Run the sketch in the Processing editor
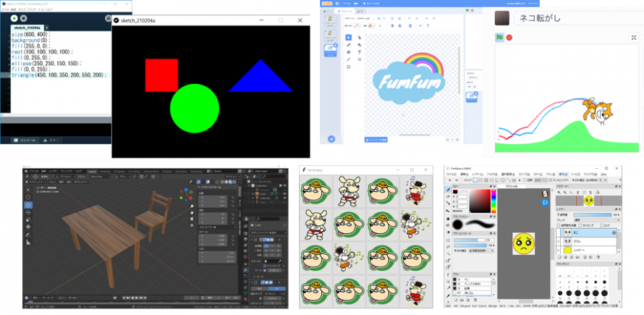The height and width of the screenshot is (315, 644). coord(14,18)
